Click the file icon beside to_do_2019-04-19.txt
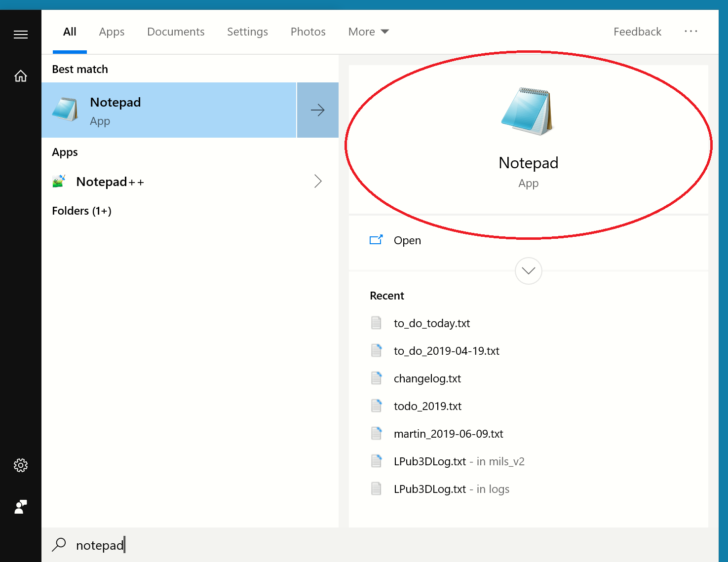The image size is (728, 562). tap(376, 350)
